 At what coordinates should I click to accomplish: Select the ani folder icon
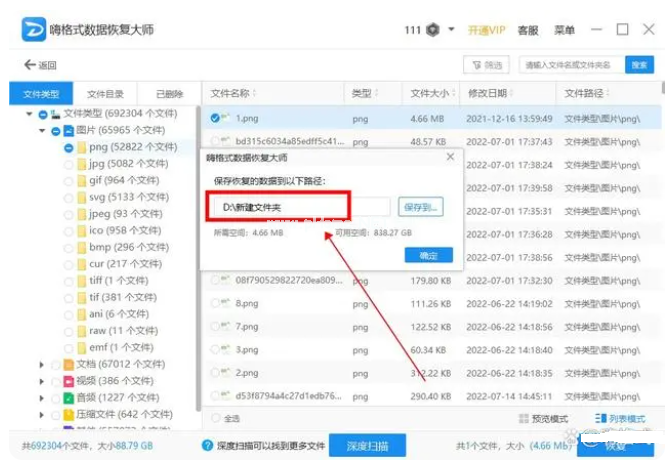point(82,315)
